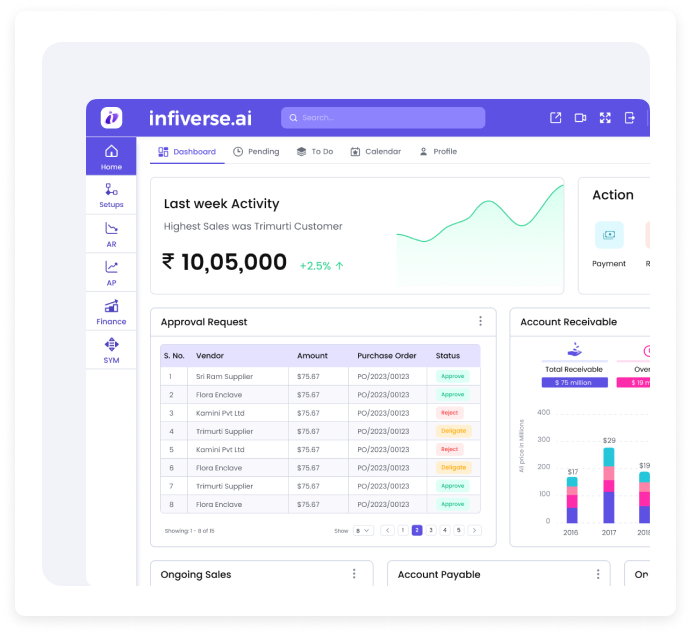Open the AP sidebar module
The width and height of the screenshot is (691, 635).
111,273
